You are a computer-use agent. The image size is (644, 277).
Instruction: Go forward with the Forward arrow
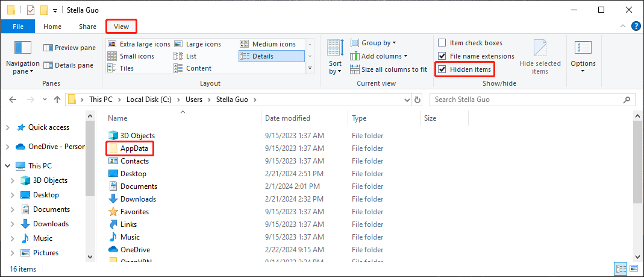(x=31, y=100)
